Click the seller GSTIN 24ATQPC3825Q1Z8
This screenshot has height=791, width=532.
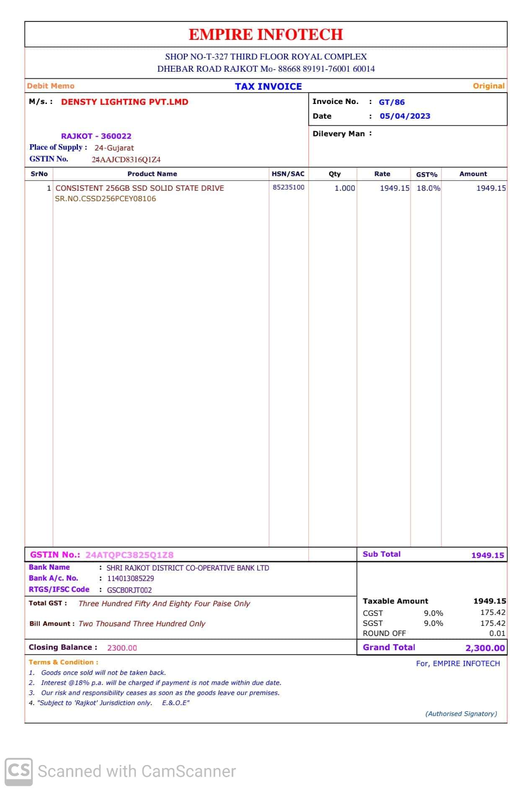coord(129,555)
